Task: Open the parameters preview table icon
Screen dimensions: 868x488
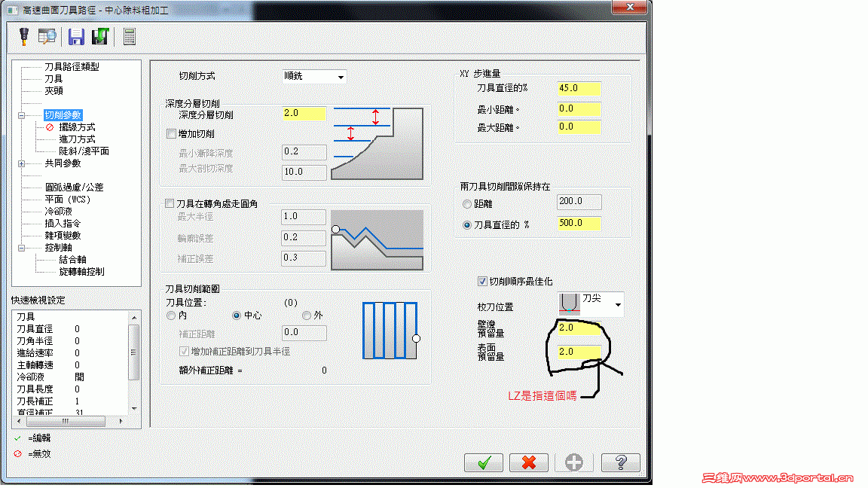Action: click(45, 36)
